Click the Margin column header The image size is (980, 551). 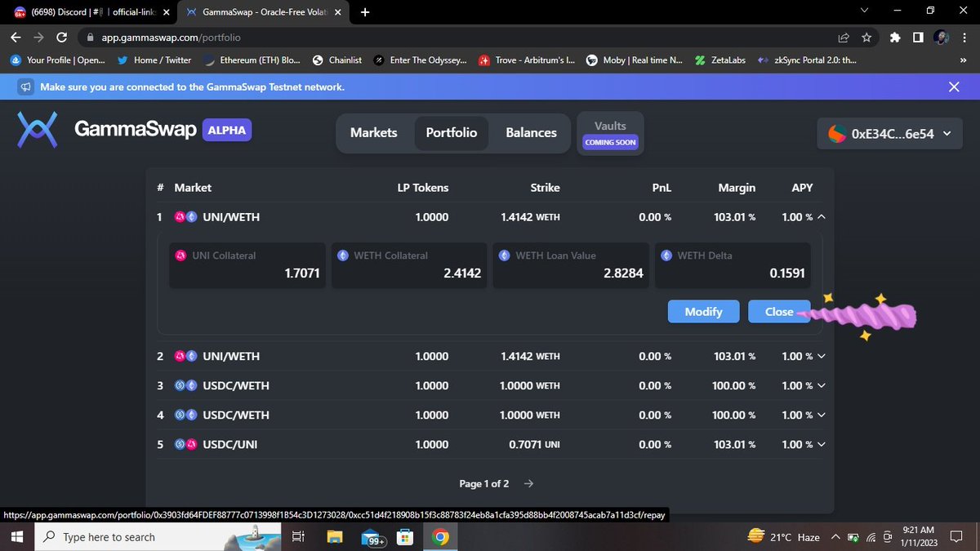[x=737, y=188]
